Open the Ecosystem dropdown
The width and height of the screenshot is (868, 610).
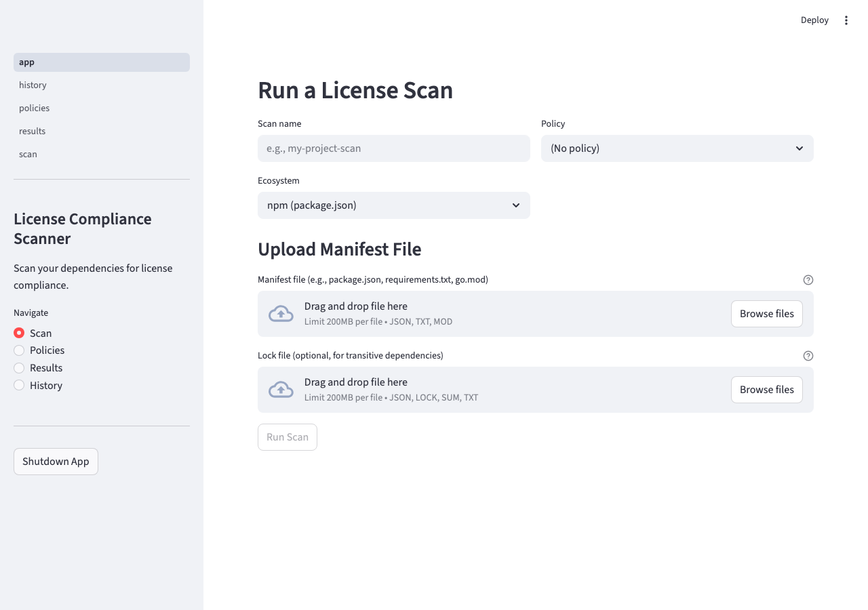(x=393, y=205)
